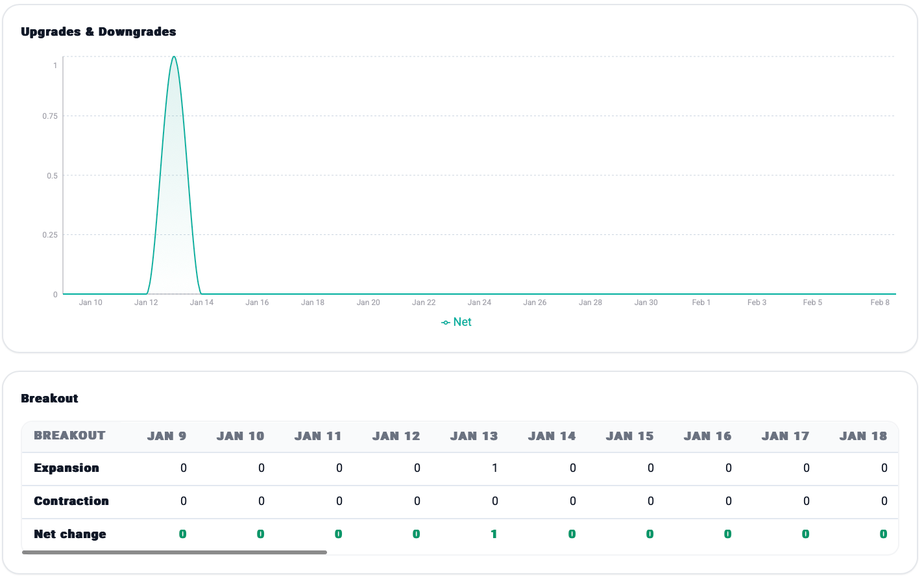Select the Jan 10 x-axis label

click(x=90, y=302)
